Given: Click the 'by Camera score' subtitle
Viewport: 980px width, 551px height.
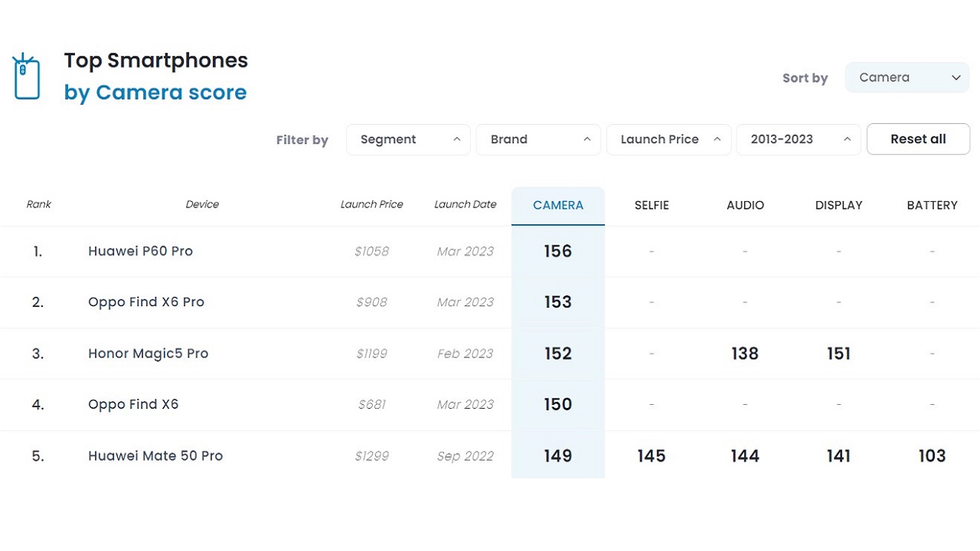Looking at the screenshot, I should pos(155,93).
